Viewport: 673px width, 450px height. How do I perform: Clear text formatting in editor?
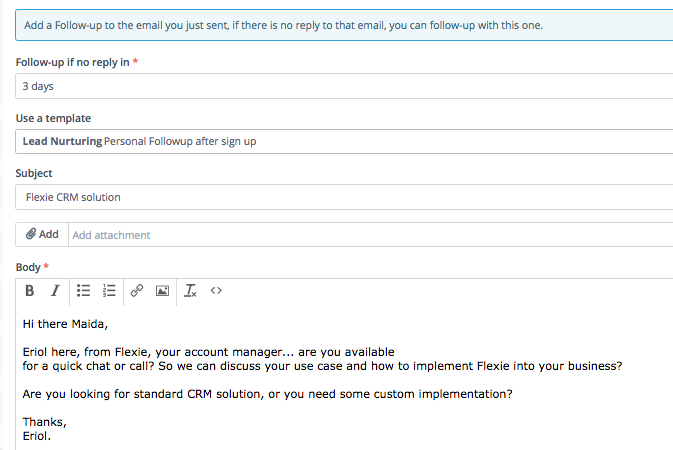coord(190,291)
